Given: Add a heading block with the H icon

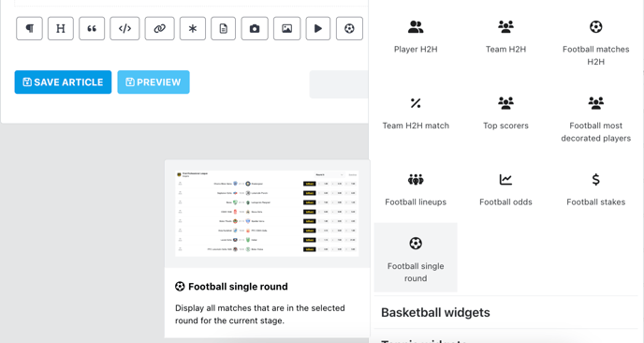Looking at the screenshot, I should (x=60, y=28).
